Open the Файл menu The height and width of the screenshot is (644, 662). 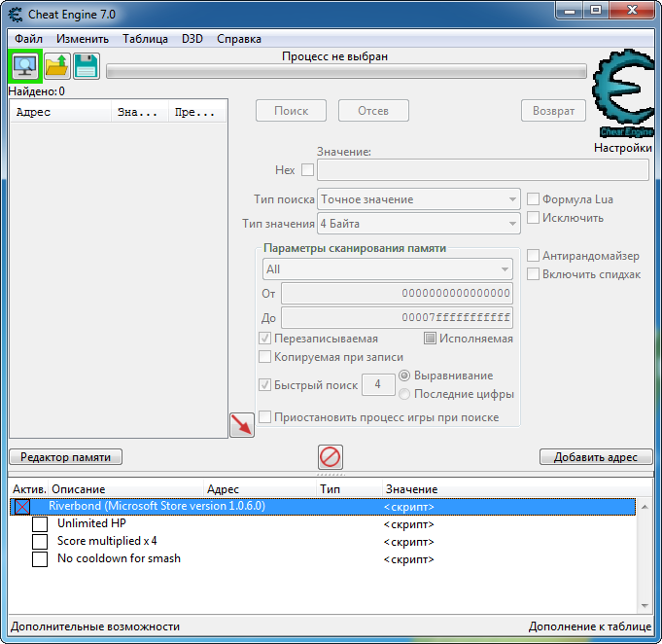click(x=28, y=39)
